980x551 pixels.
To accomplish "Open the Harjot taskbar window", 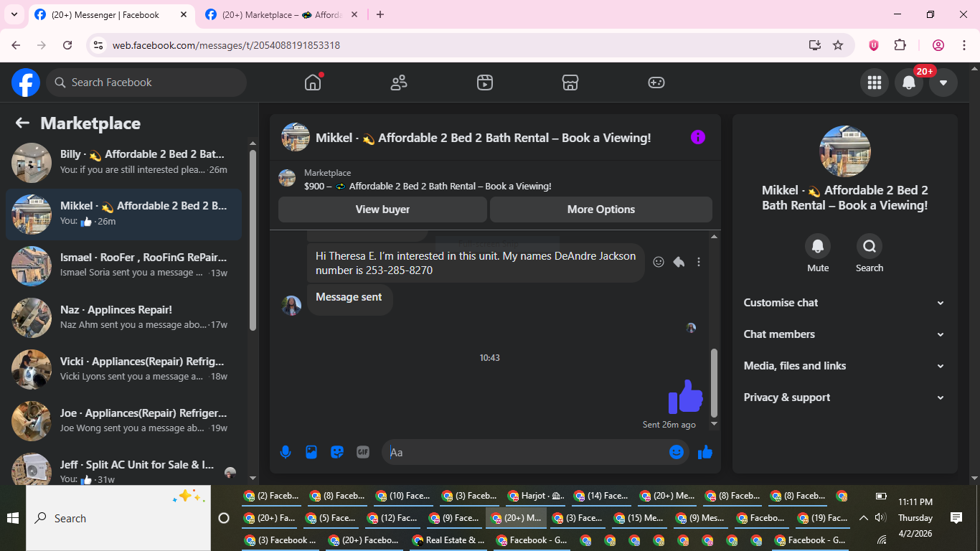I will (537, 496).
